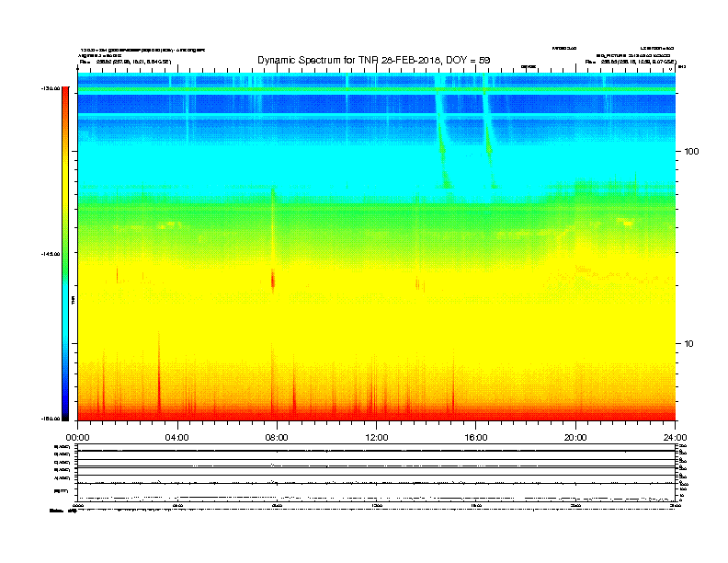The height and width of the screenshot is (563, 728).
Task: Click the 16:00 time axis label
Action: [x=476, y=437]
